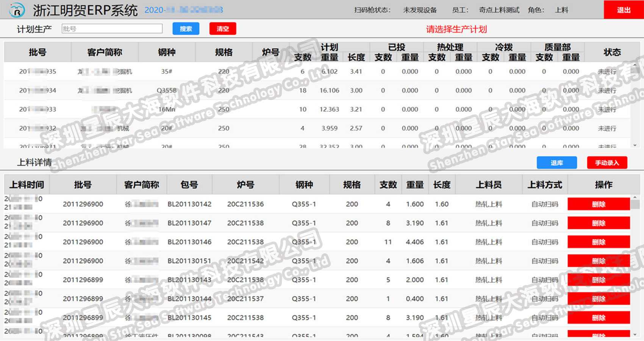
Task: Select the plan row with steel grade 16Mn
Action: tap(317, 109)
